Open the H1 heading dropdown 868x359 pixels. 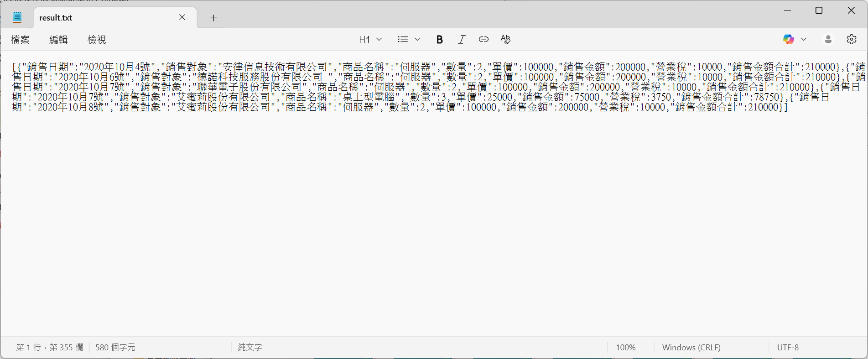(x=370, y=40)
